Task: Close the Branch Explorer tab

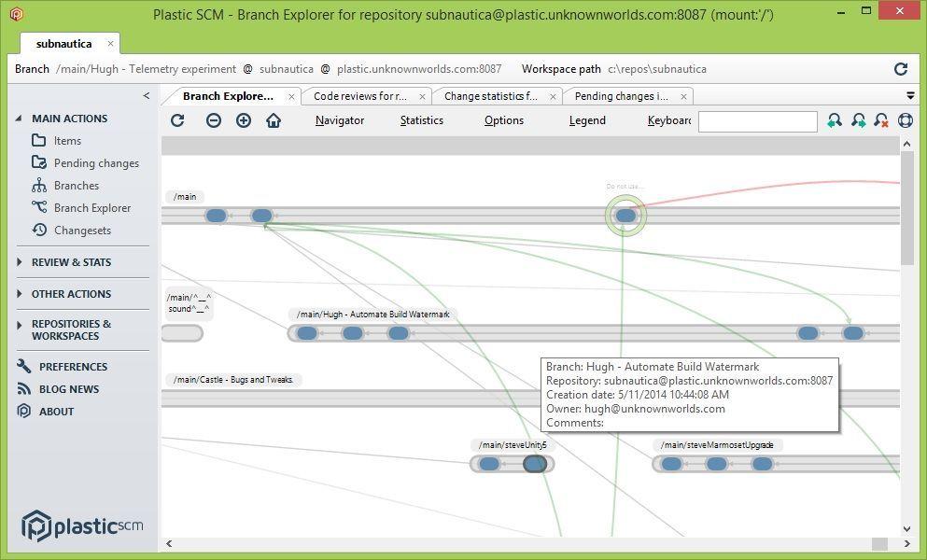Action: click(x=291, y=96)
